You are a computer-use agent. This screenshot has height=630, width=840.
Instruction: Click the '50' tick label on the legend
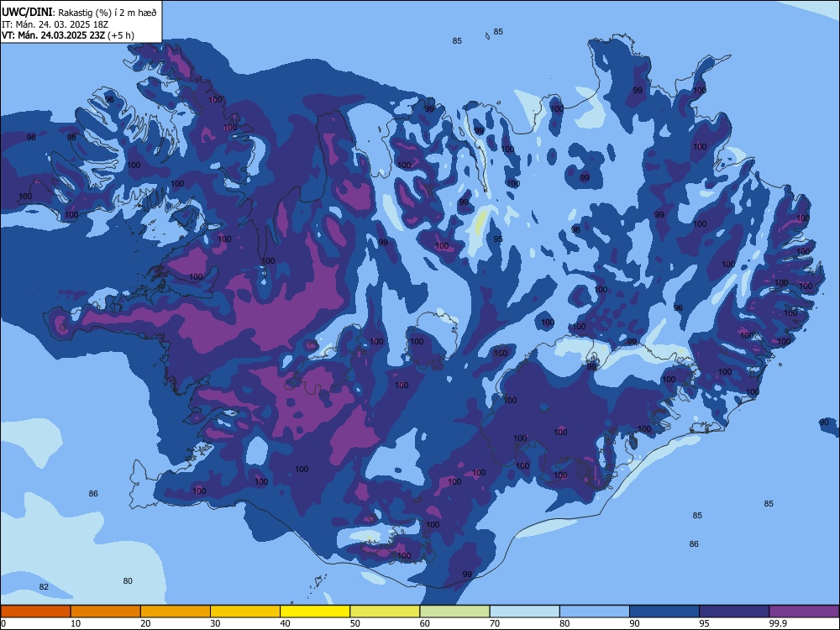355,623
